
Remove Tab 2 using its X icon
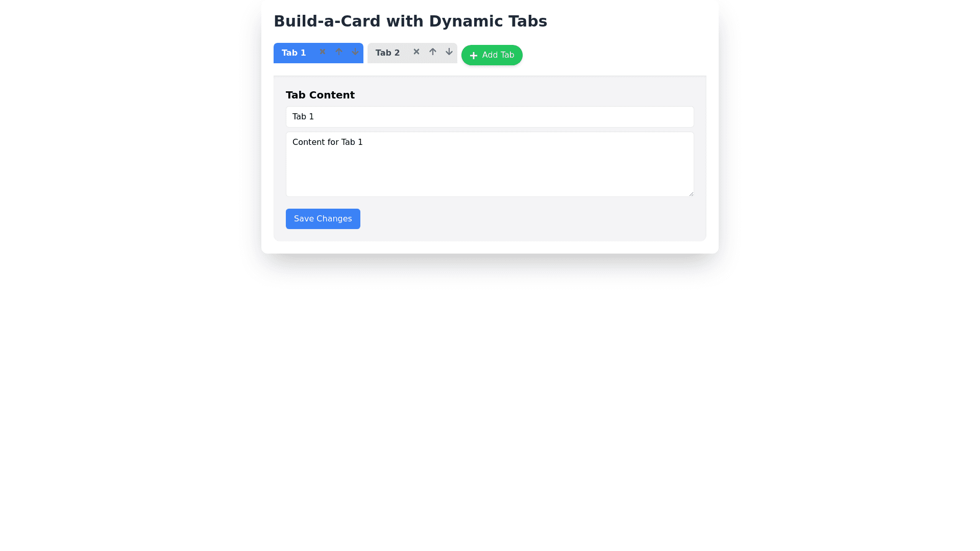pyautogui.click(x=416, y=52)
